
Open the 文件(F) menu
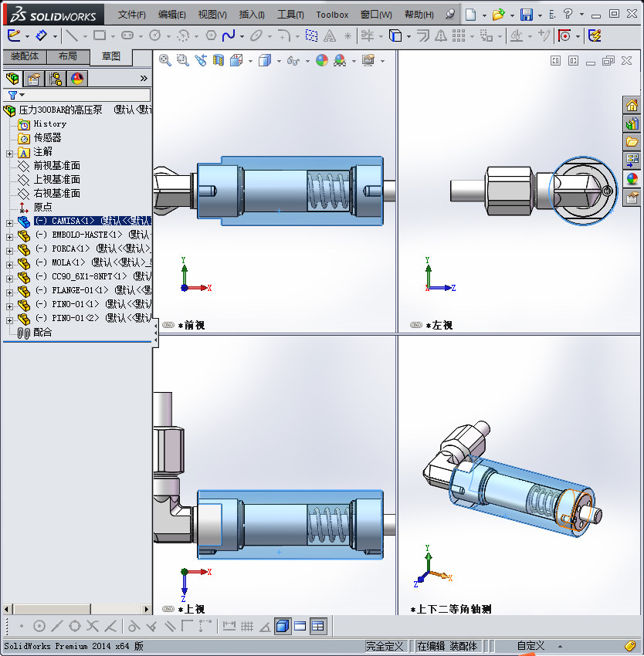point(132,15)
